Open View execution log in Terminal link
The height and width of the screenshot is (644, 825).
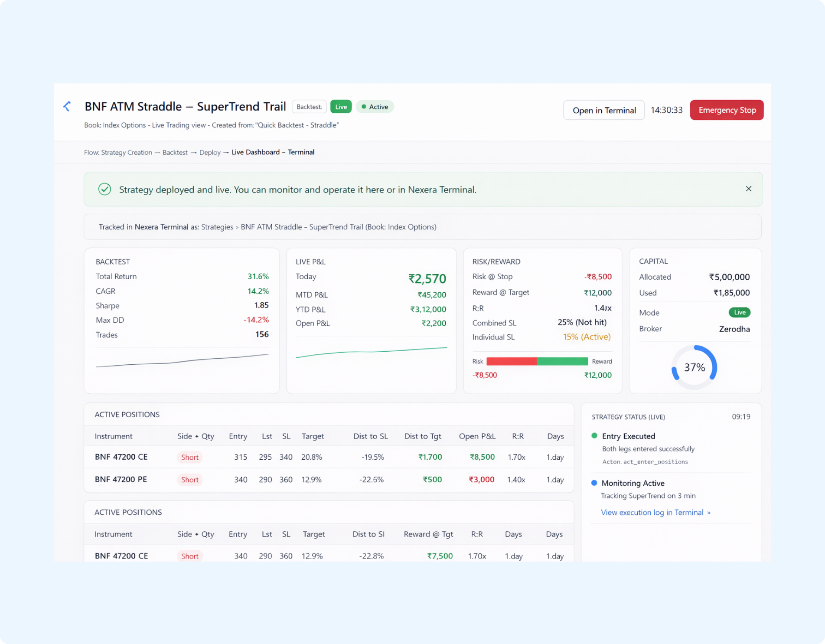655,513
